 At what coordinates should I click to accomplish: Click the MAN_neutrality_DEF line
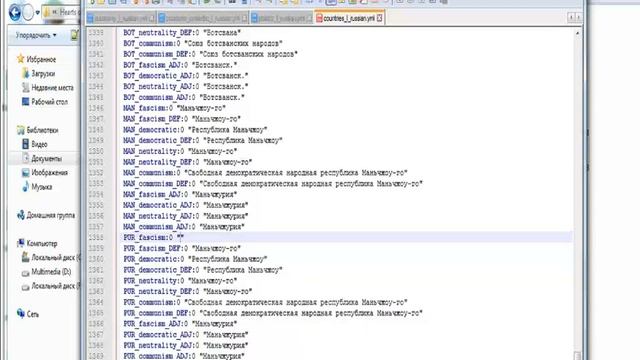tap(188, 162)
